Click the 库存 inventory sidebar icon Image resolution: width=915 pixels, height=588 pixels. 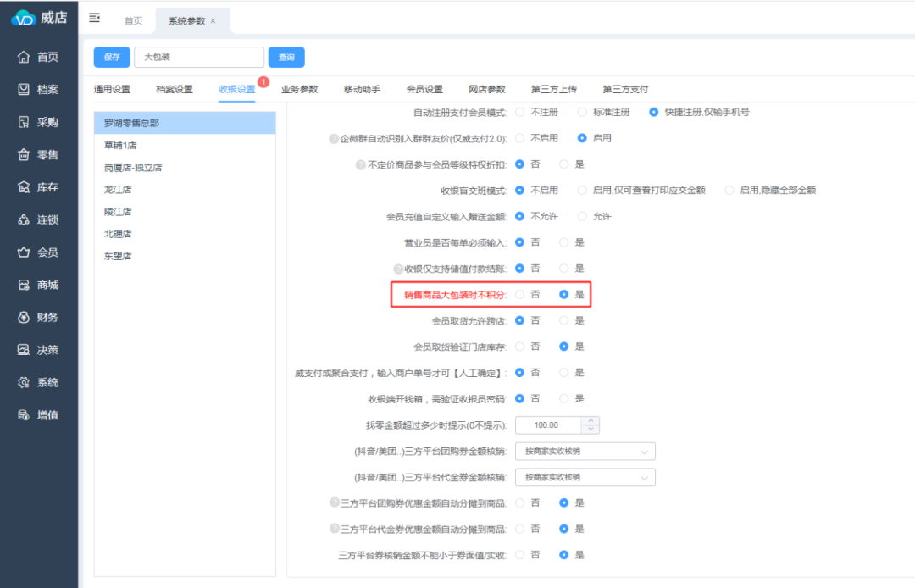[24, 187]
